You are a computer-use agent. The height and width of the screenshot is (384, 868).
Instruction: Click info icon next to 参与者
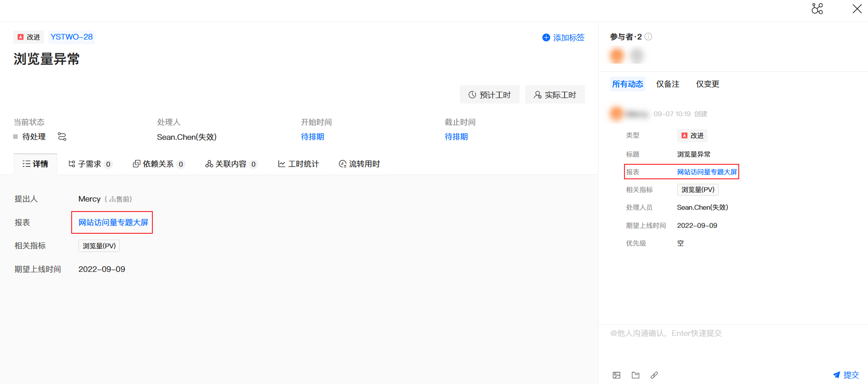click(x=649, y=37)
